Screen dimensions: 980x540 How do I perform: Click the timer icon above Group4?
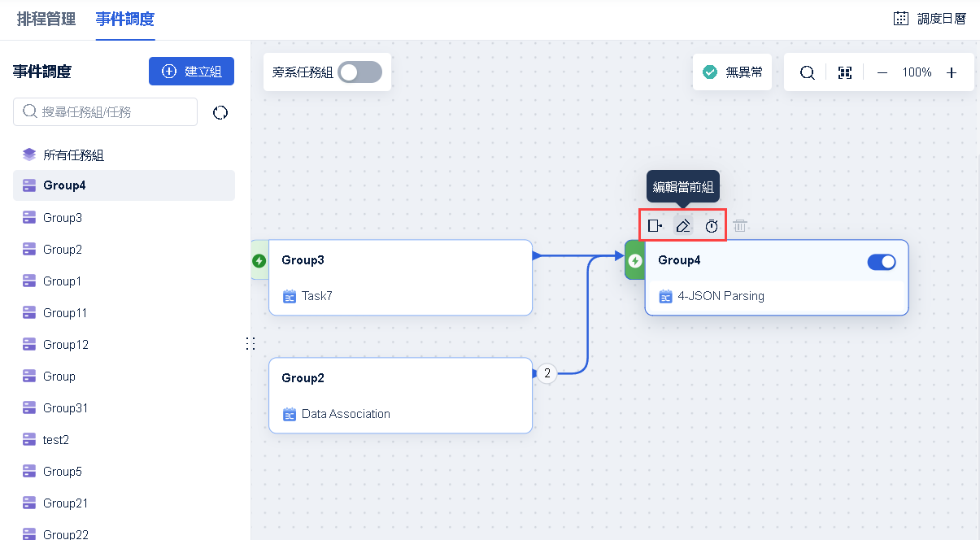click(x=712, y=226)
